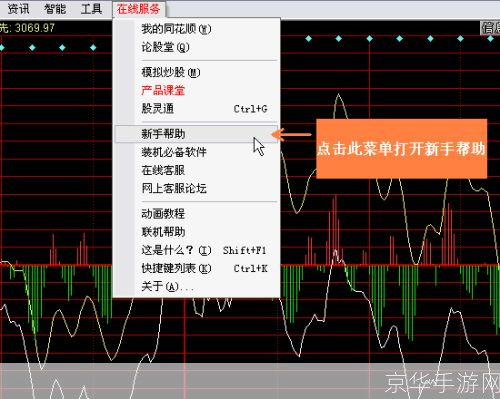Launch 模拟炒股 menu item

pos(197,72)
